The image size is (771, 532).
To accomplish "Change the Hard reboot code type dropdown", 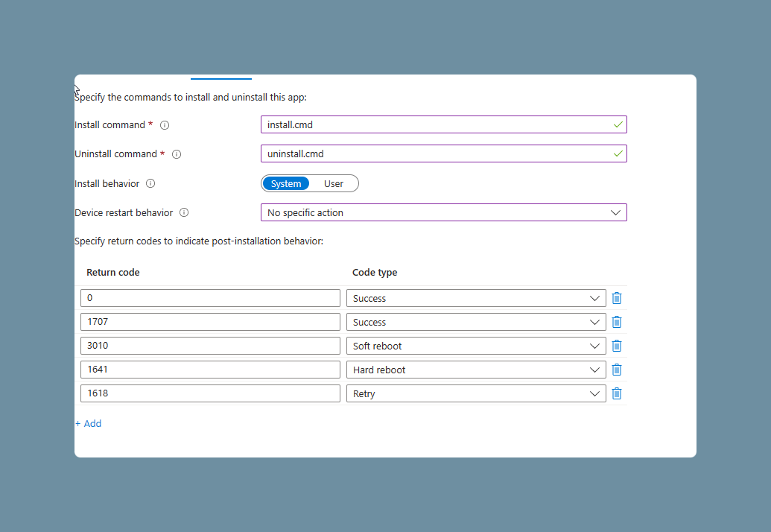I will pos(476,370).
